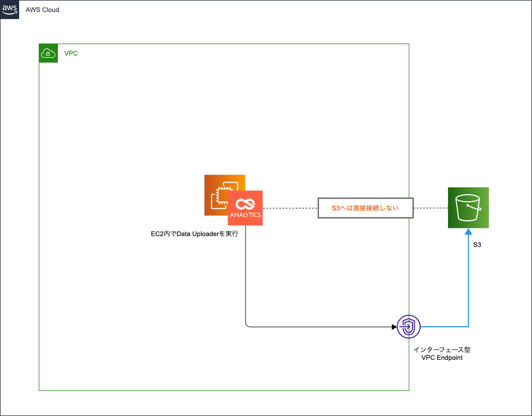Viewport: 532px width, 416px height.
Task: Select the green S3 bucket icon
Action: pyautogui.click(x=468, y=207)
